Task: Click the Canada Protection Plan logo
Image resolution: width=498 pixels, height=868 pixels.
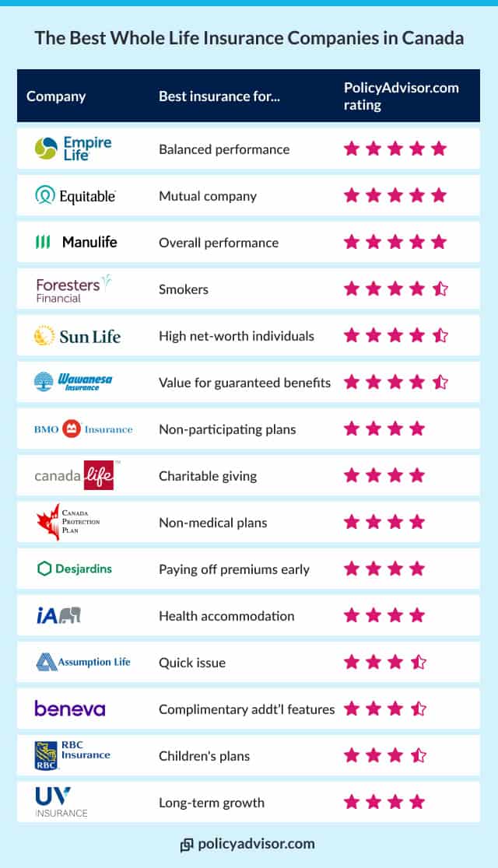Action: (x=68, y=522)
